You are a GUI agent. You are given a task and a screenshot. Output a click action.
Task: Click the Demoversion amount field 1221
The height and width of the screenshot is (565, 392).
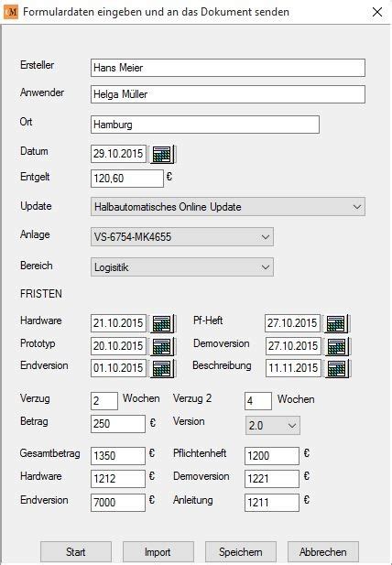tap(272, 479)
